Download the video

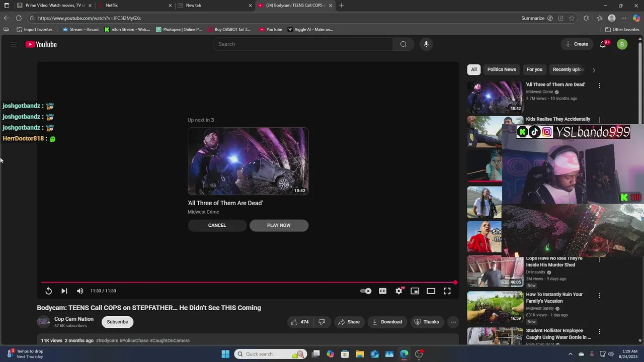[387, 322]
